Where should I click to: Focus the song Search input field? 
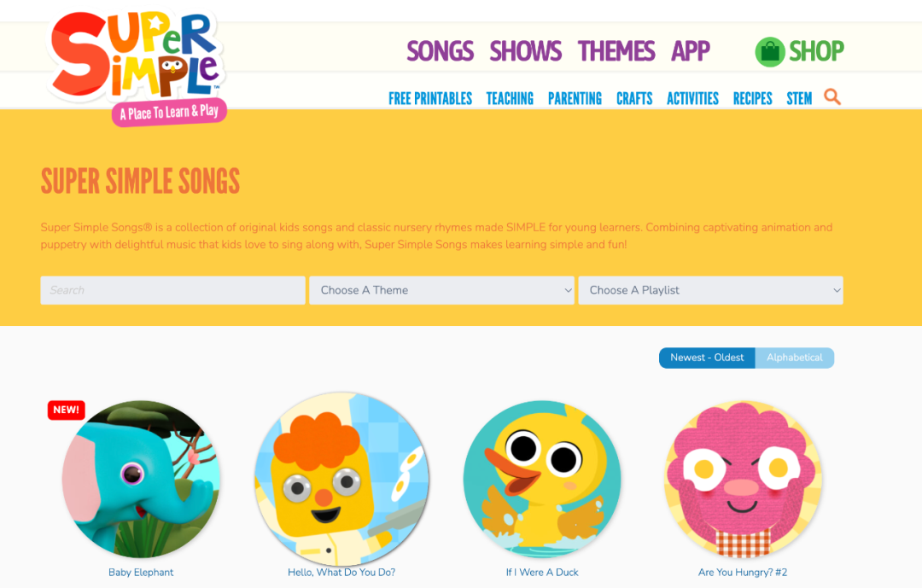(x=172, y=290)
